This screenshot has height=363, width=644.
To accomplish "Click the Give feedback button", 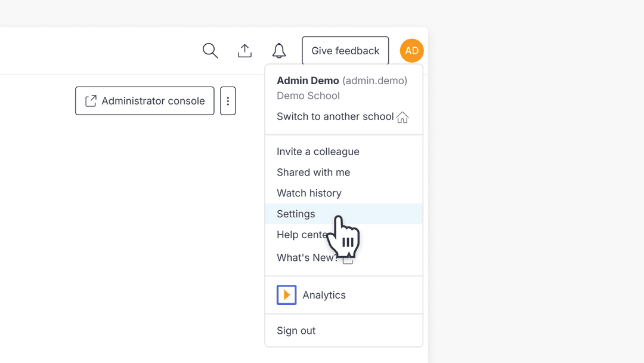I will (345, 51).
